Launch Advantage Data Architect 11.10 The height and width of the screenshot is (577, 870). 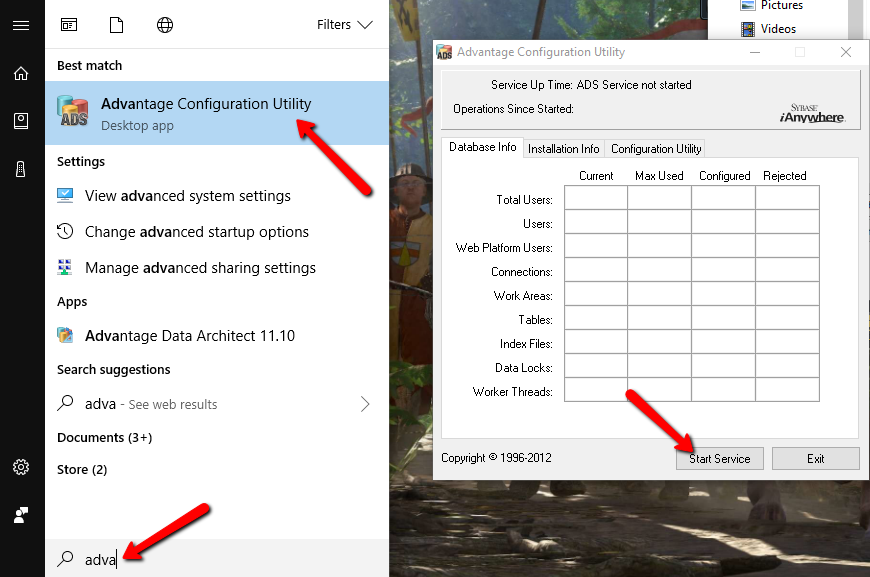[x=217, y=336]
